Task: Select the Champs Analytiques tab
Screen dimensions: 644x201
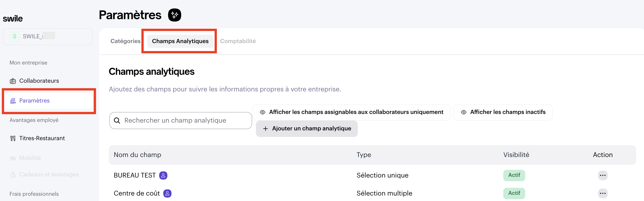Action: [x=180, y=41]
